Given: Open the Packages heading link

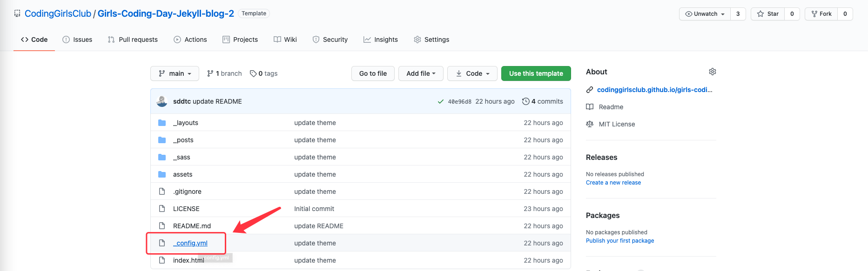Looking at the screenshot, I should pos(603,216).
